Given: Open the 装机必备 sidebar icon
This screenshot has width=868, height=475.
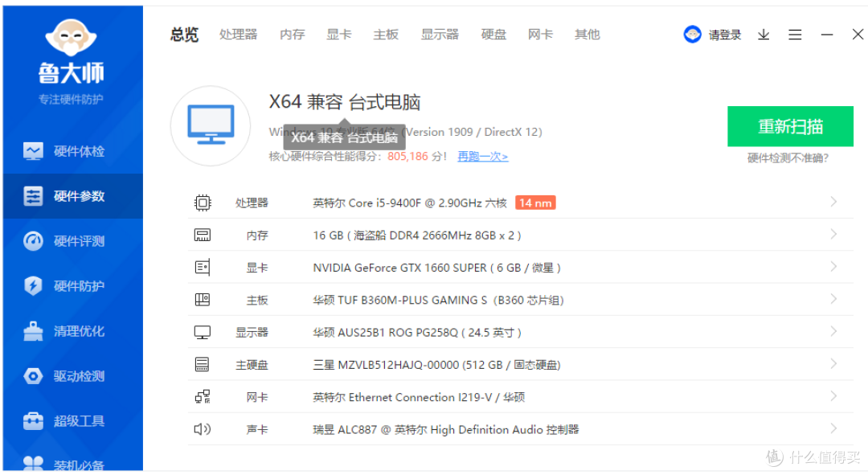Looking at the screenshot, I should click(33, 464).
